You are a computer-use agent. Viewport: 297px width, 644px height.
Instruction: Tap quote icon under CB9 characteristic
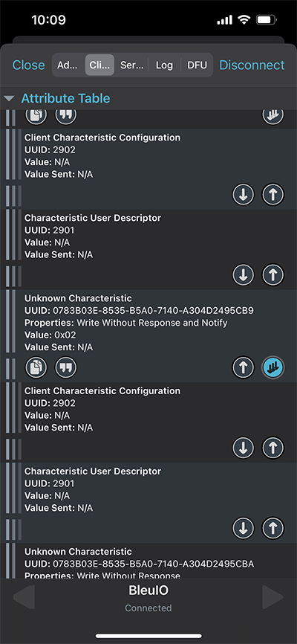[65, 367]
